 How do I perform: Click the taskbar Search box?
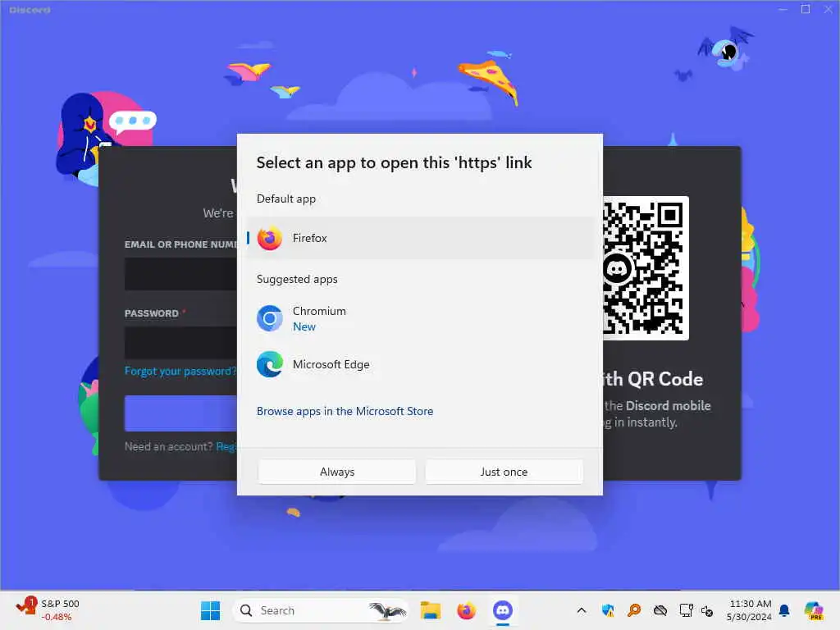tap(321, 610)
